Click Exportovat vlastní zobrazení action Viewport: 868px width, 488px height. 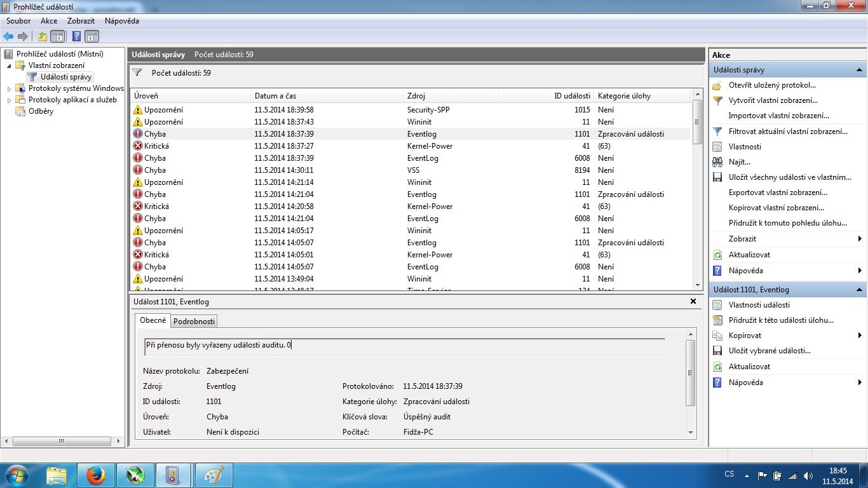[x=778, y=193]
